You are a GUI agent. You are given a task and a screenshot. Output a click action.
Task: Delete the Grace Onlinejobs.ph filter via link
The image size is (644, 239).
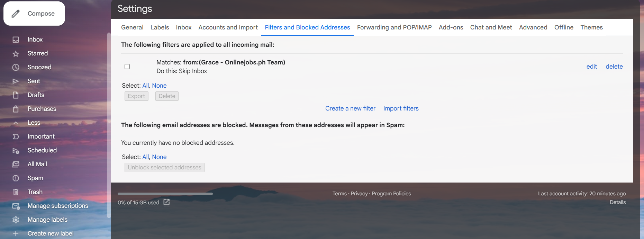tap(614, 67)
